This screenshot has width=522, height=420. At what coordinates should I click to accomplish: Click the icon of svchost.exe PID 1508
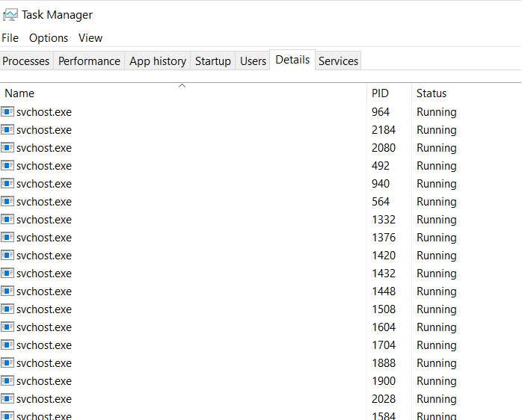pos(7,309)
